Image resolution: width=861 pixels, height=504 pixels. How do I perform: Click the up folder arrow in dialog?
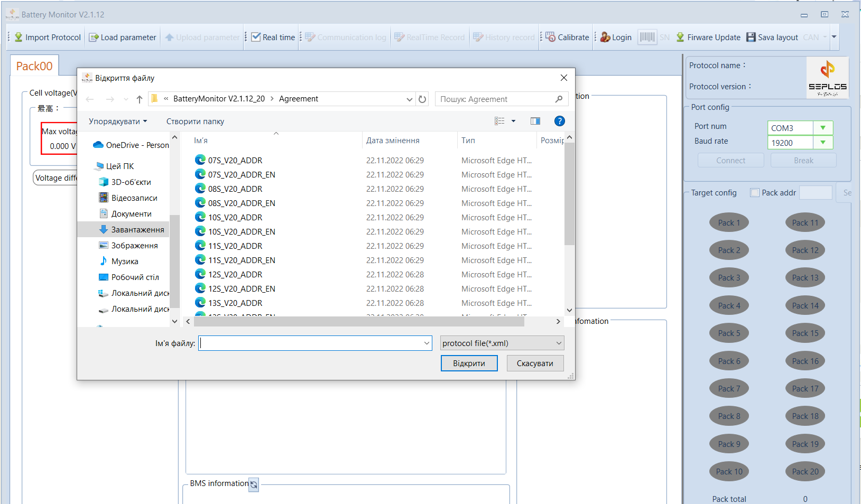140,99
